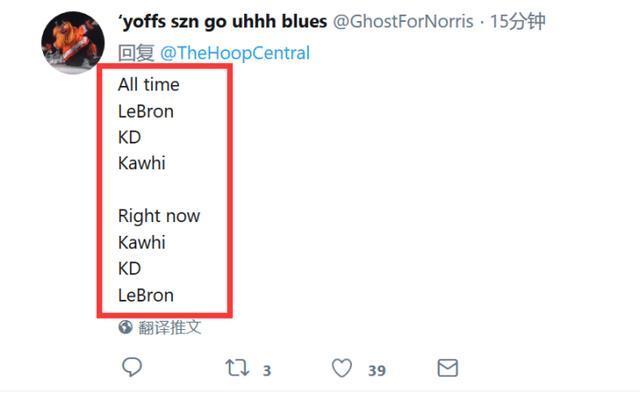Click display name 'yoffs szn go uhhh blues
The height and width of the screenshot is (393, 640).
(x=222, y=21)
